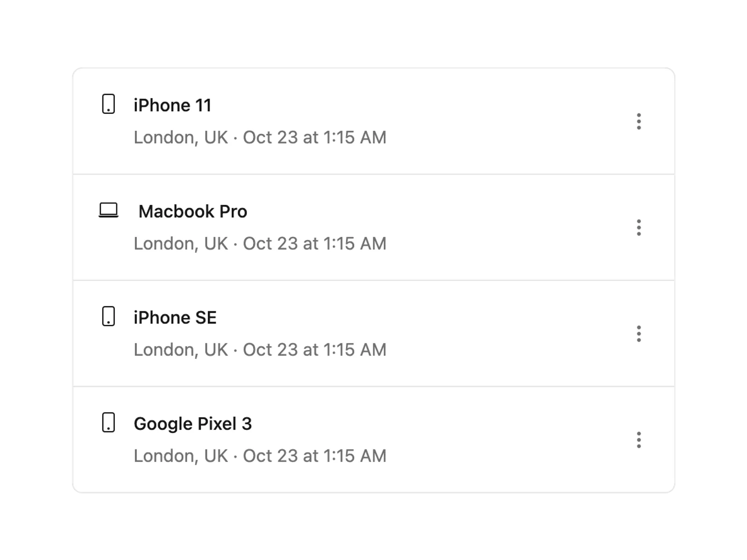
Task: Click the phone icon beside Google Pixel 3
Action: [x=108, y=422]
